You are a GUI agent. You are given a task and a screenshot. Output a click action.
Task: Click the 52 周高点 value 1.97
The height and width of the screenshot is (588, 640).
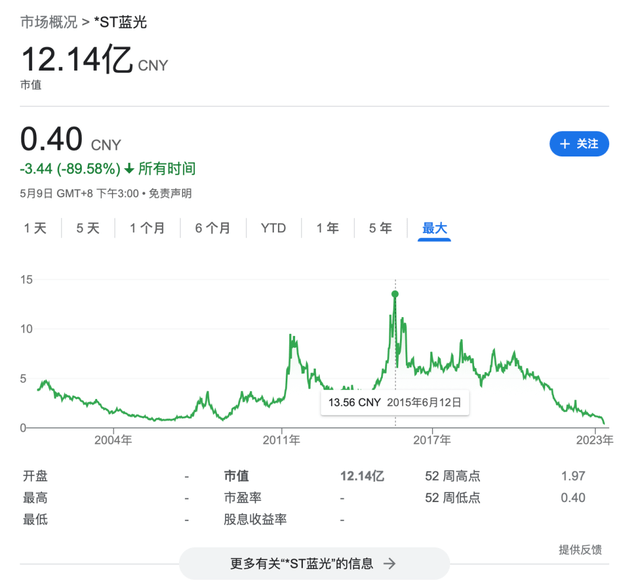[x=573, y=476]
